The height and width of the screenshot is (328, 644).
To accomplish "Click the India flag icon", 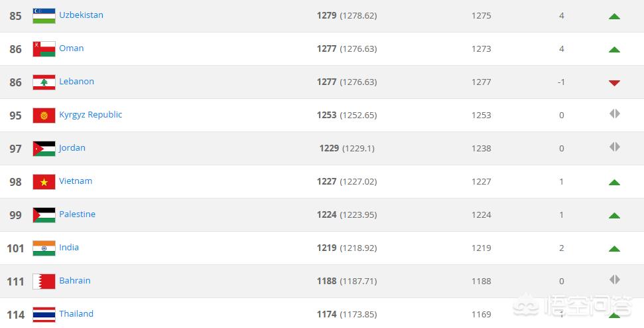I will [44, 248].
